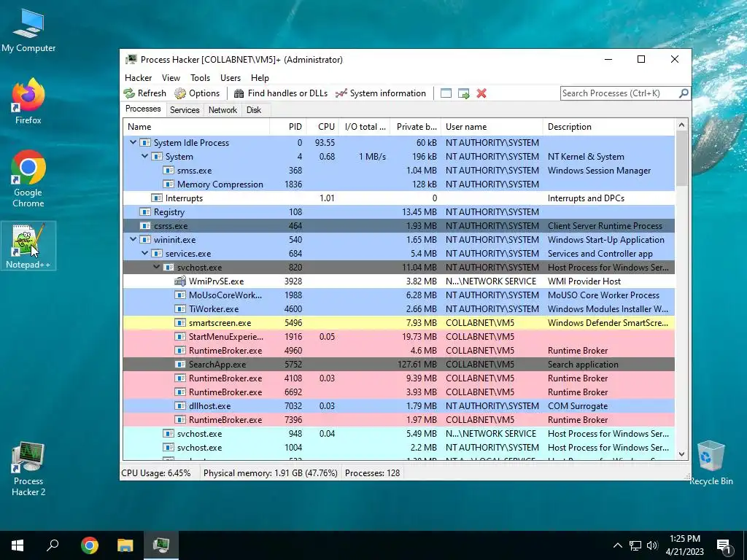Click the red X terminate icon in toolbar

(481, 93)
